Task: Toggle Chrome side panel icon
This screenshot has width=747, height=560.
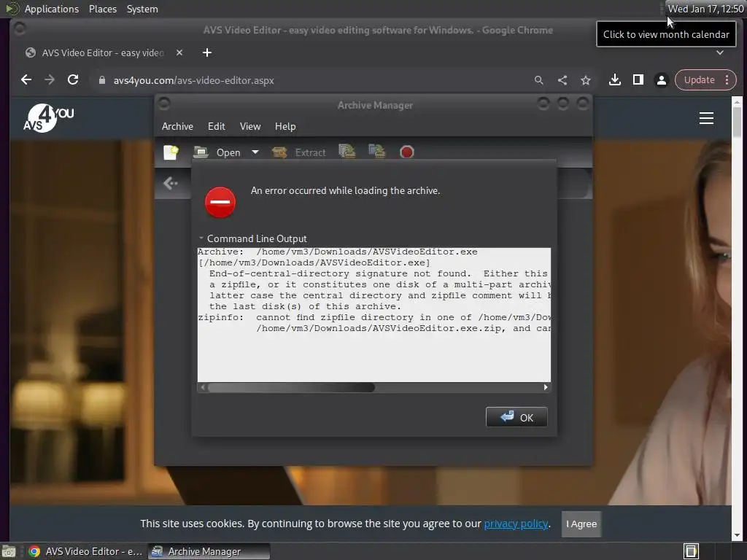Action: point(638,80)
